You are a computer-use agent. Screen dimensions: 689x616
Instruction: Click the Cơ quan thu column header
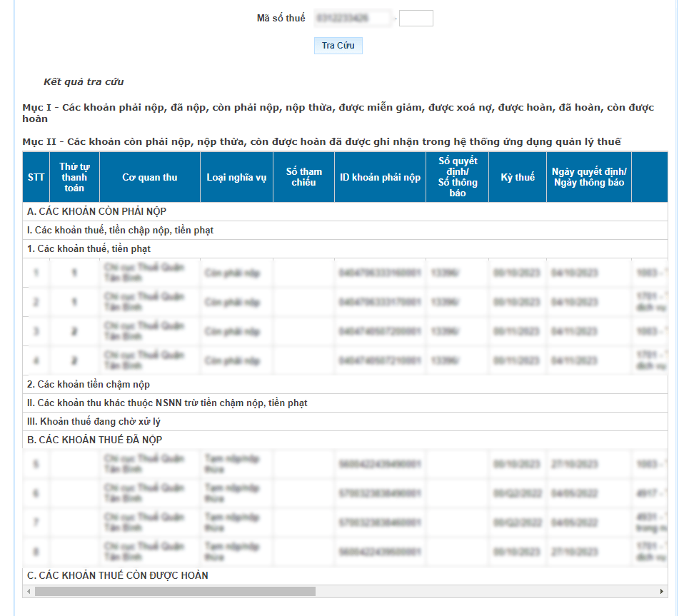click(x=150, y=177)
